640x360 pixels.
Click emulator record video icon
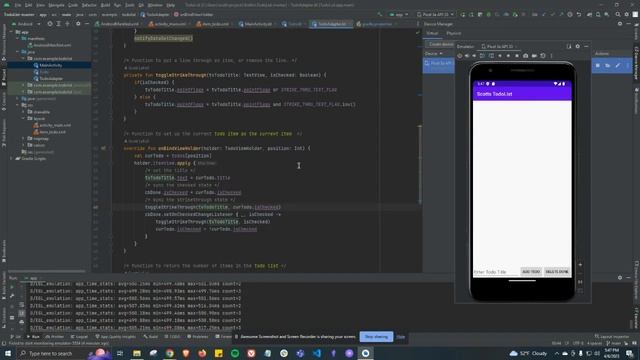click(x=534, y=56)
